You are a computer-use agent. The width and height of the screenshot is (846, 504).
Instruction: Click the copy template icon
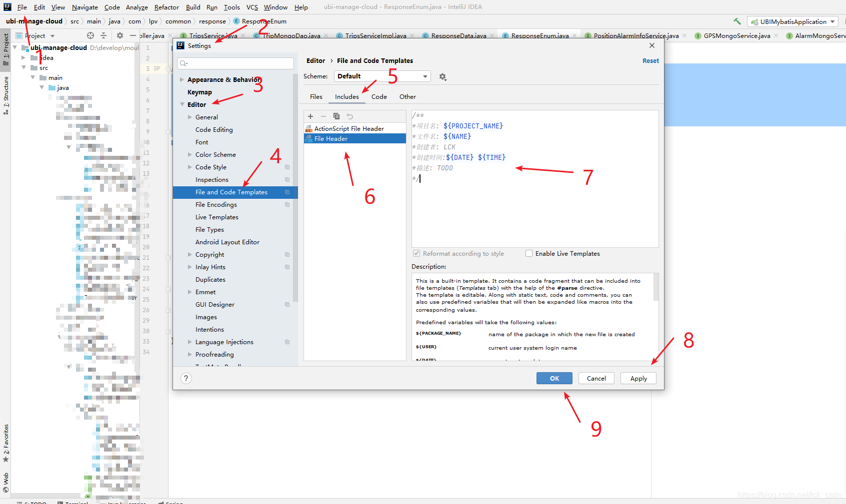click(336, 116)
